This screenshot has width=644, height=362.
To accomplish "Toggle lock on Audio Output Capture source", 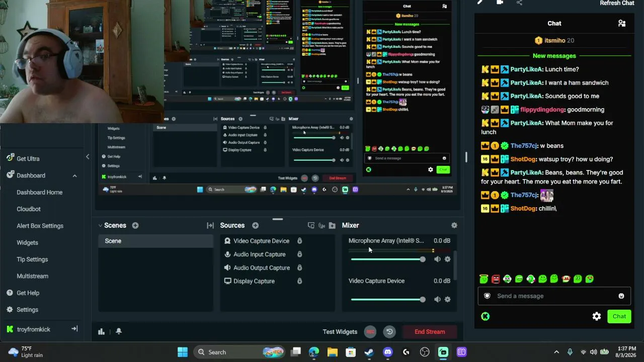I will (x=299, y=267).
